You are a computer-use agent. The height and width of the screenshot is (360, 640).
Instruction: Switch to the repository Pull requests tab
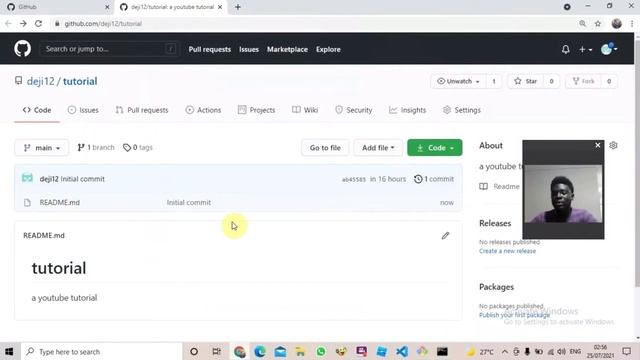point(142,110)
